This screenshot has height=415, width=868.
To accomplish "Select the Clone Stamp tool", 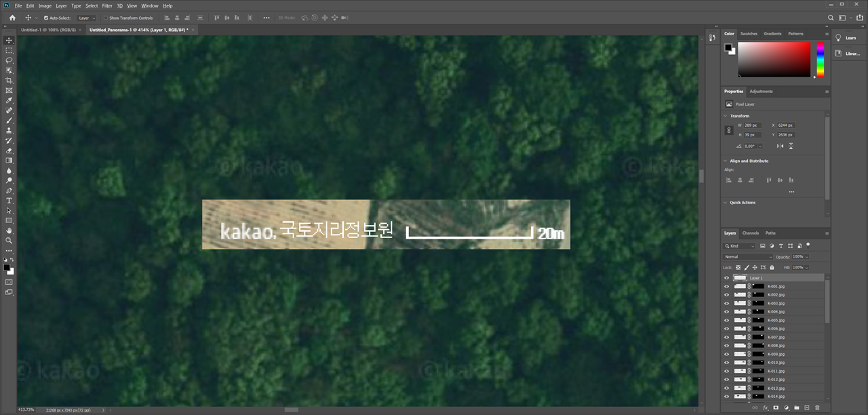I will [9, 130].
